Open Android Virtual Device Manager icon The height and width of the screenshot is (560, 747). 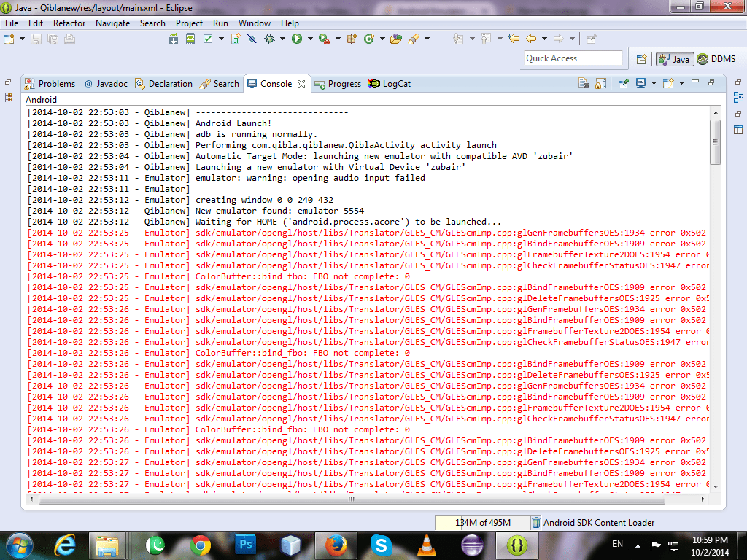[x=190, y=39]
